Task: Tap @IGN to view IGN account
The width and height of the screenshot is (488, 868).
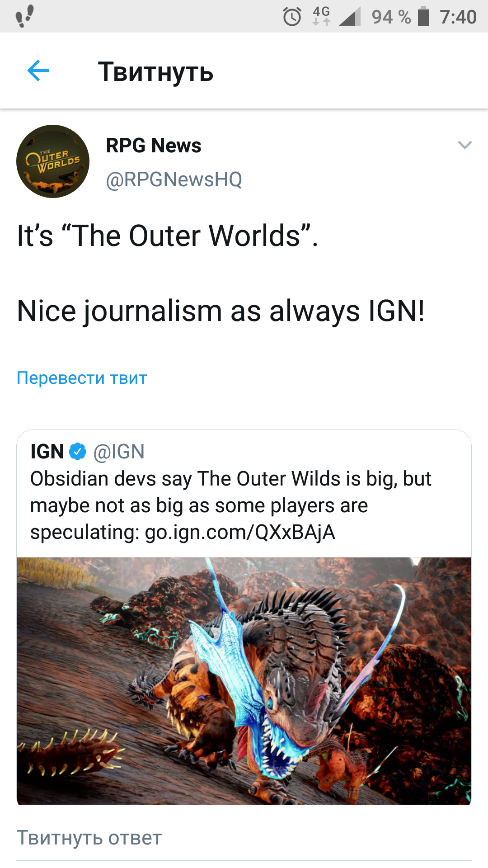Action: tap(119, 451)
